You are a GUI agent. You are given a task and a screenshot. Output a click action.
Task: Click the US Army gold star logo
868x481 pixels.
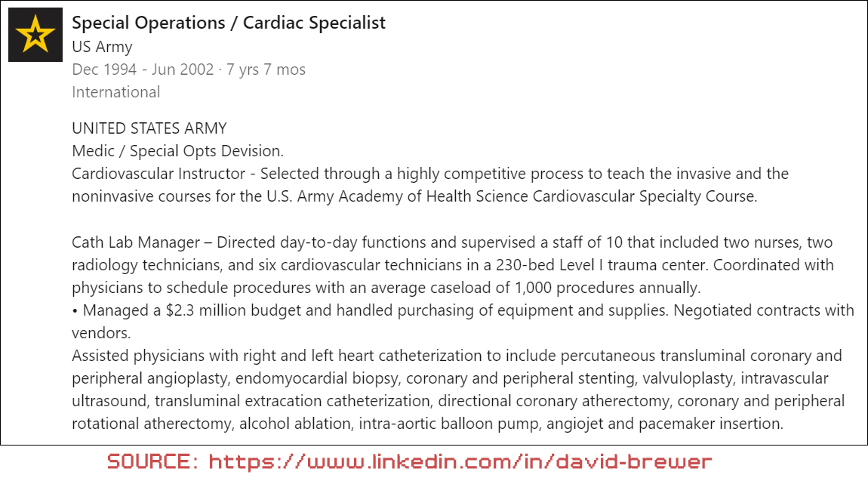35,35
